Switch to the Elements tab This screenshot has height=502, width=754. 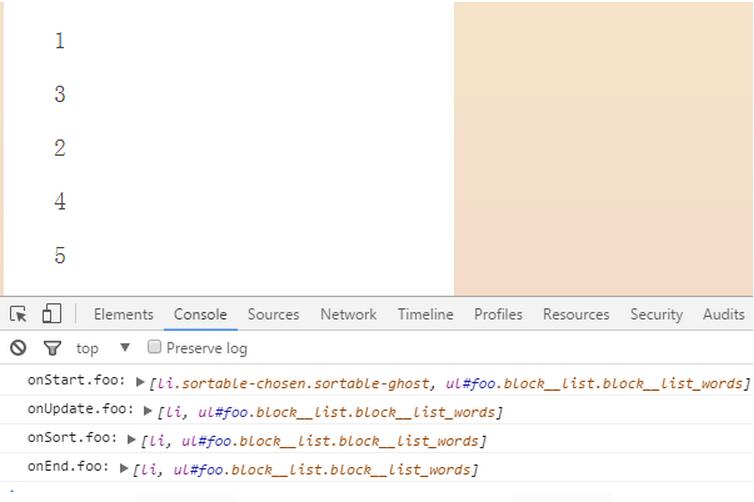point(123,314)
